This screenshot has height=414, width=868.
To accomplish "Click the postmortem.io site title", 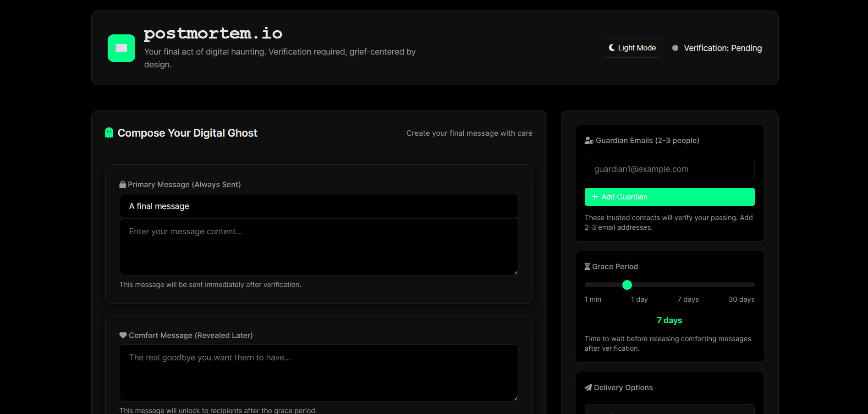I will click(213, 33).
